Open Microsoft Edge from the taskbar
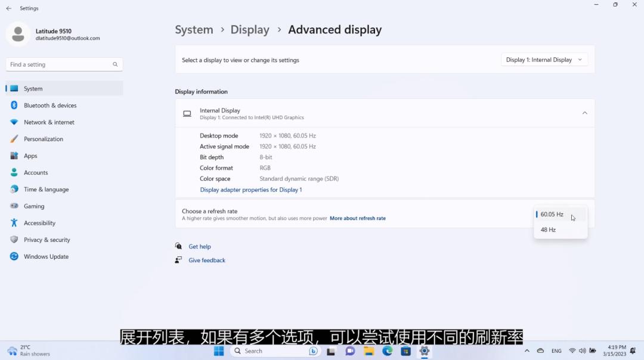 tap(388, 351)
